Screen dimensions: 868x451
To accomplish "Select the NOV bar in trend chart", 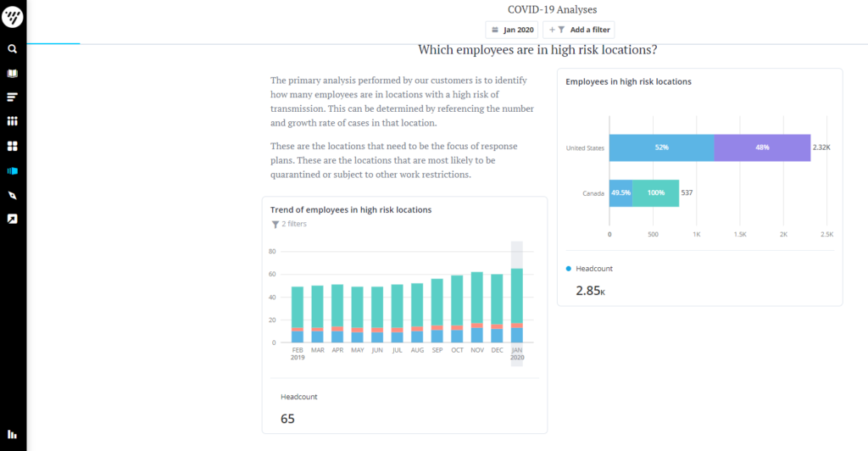I will click(x=476, y=307).
